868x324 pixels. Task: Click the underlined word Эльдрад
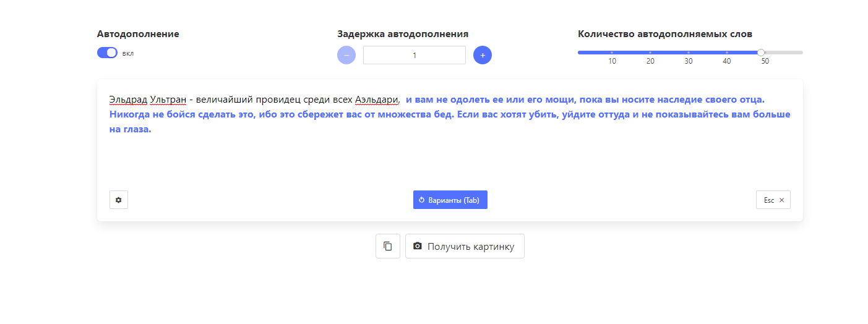128,100
